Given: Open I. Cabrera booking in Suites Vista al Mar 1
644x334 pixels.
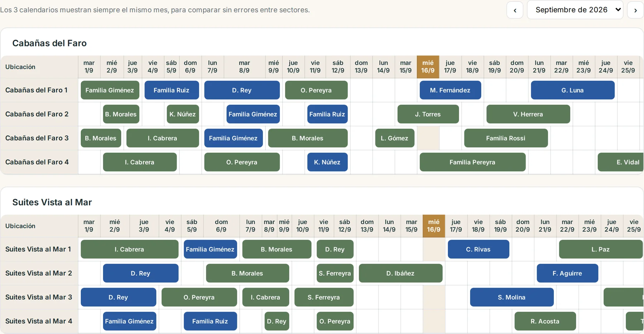Looking at the screenshot, I should point(130,249).
